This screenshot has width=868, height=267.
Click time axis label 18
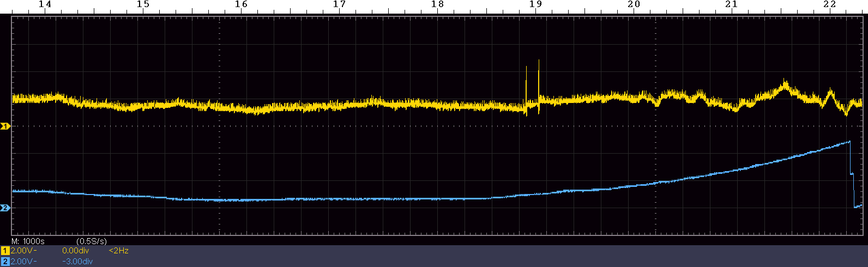(x=437, y=4)
